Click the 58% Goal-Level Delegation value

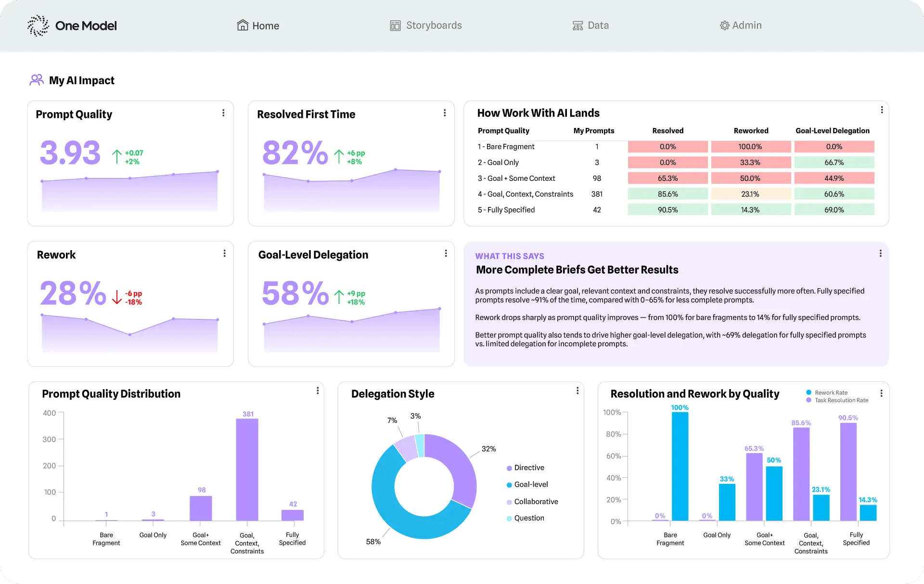coord(295,293)
